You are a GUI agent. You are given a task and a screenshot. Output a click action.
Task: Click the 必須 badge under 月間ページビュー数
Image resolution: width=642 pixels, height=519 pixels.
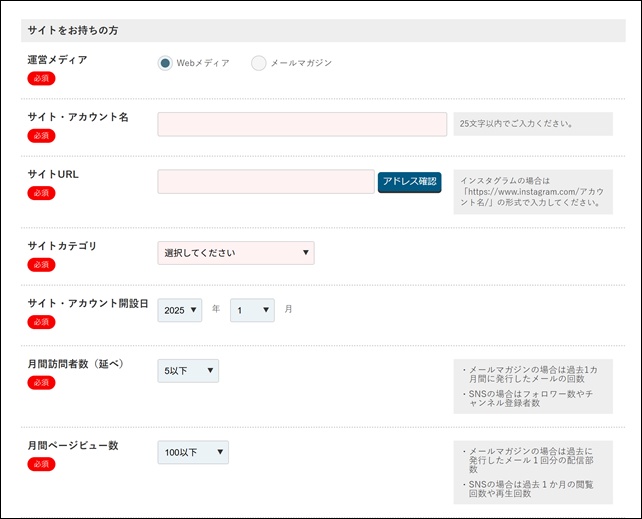[x=41, y=464]
